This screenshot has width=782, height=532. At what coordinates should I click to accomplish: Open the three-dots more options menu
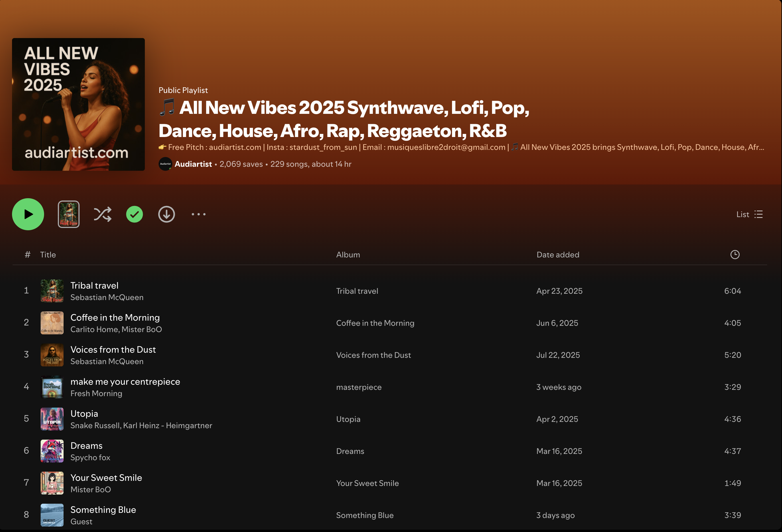[x=199, y=214]
